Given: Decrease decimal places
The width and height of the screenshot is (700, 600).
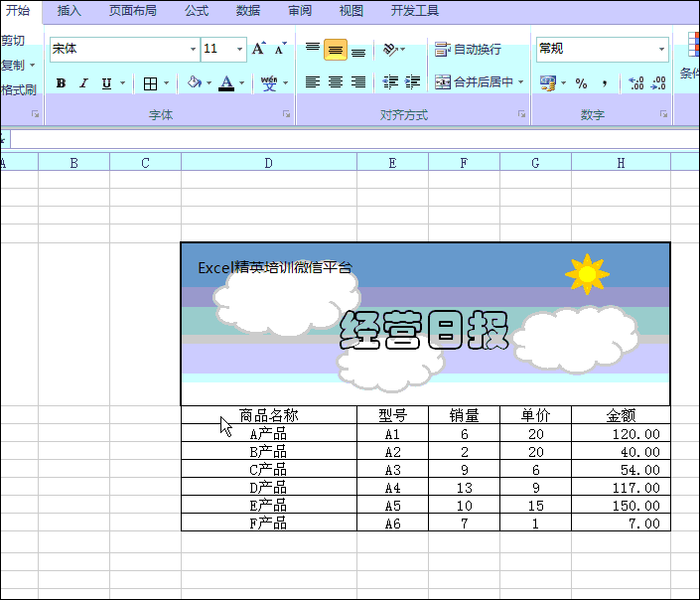Looking at the screenshot, I should coord(658,83).
